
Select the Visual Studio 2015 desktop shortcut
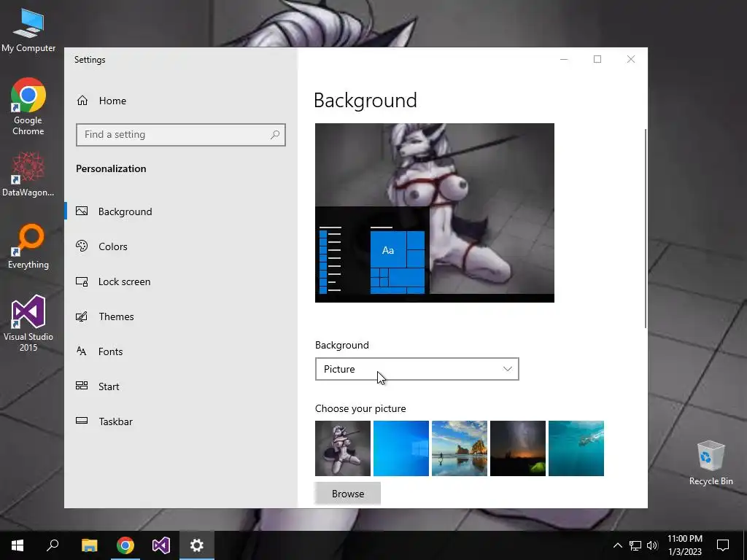(28, 323)
